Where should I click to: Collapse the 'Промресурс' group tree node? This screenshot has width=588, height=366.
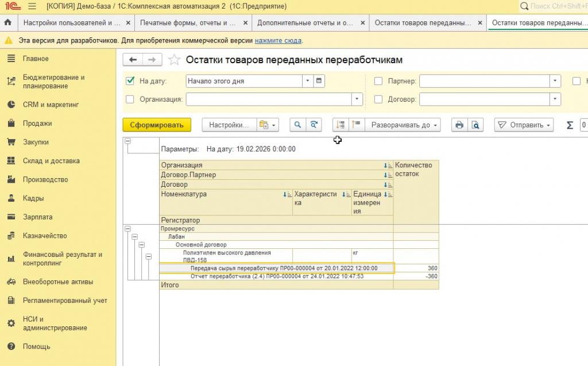[127, 229]
